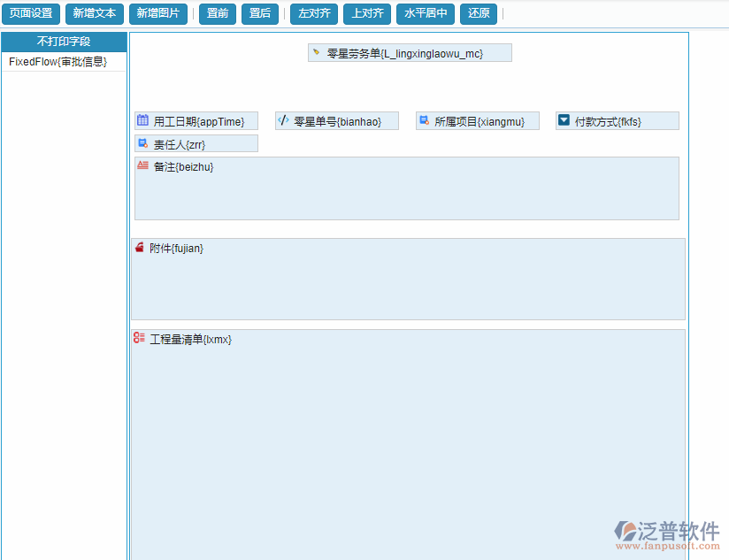Click the attachment icon beside 附件
729x560 pixels.
pos(139,247)
